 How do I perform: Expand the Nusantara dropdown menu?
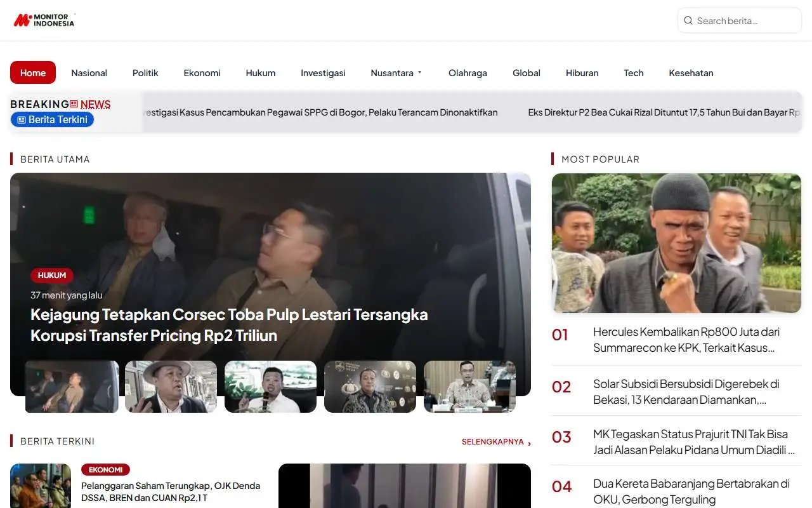pos(396,73)
